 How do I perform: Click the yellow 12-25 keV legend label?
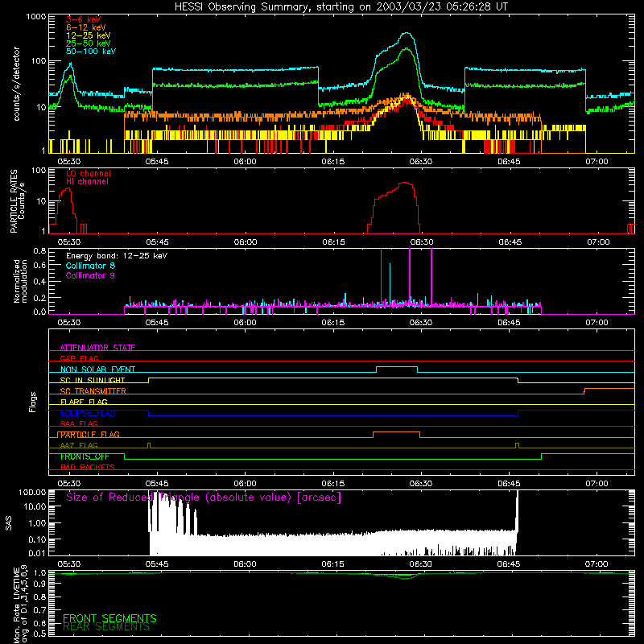[x=89, y=35]
